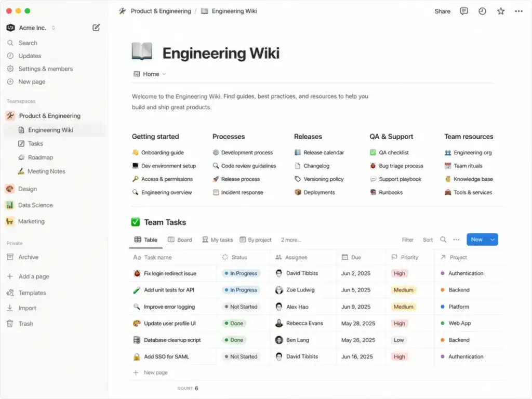Screen dimensions: 532x399
Task: Open the dropdown arrow beside New button
Action: pyautogui.click(x=493, y=240)
